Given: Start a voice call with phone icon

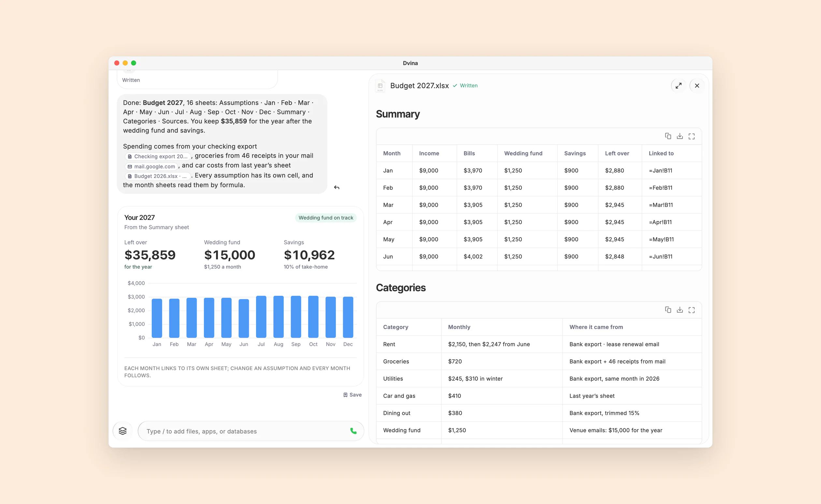Looking at the screenshot, I should tap(353, 431).
